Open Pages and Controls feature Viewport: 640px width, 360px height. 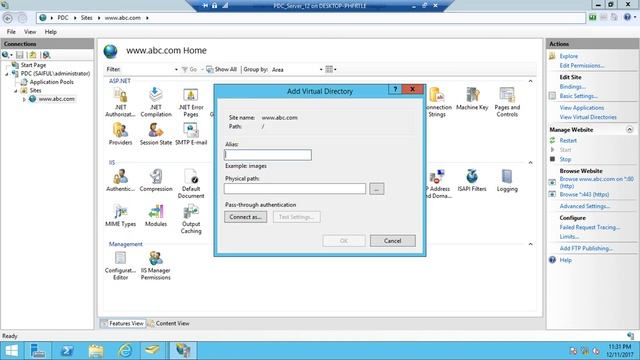coord(507,102)
